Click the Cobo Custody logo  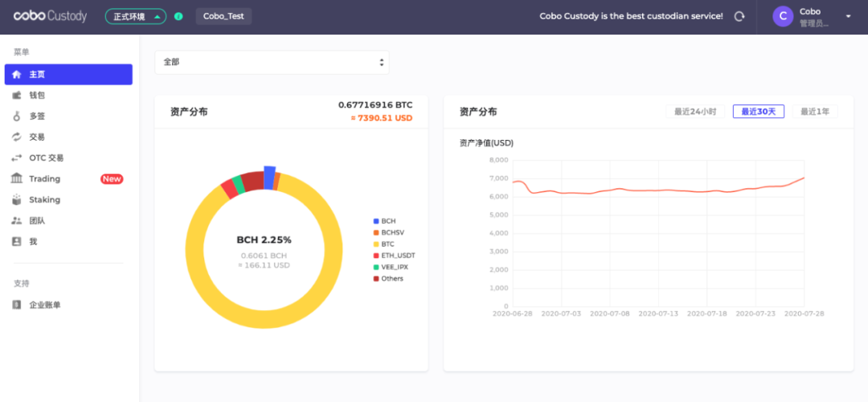tap(50, 16)
